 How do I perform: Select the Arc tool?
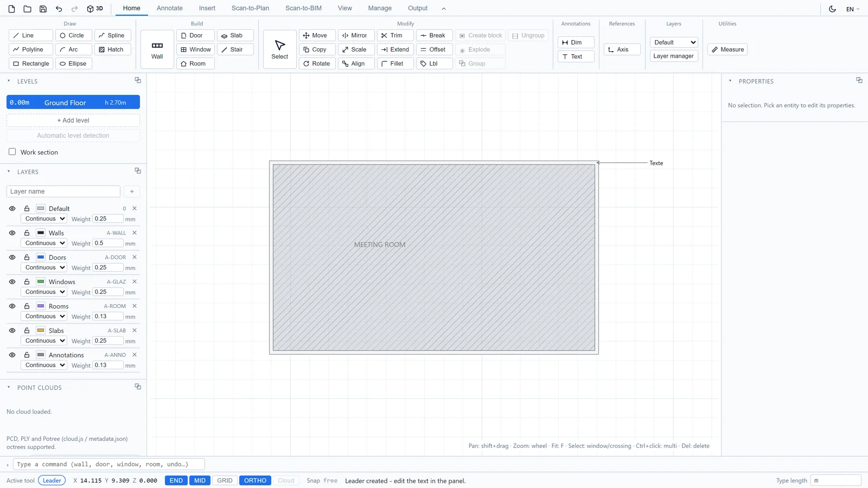[x=73, y=49]
